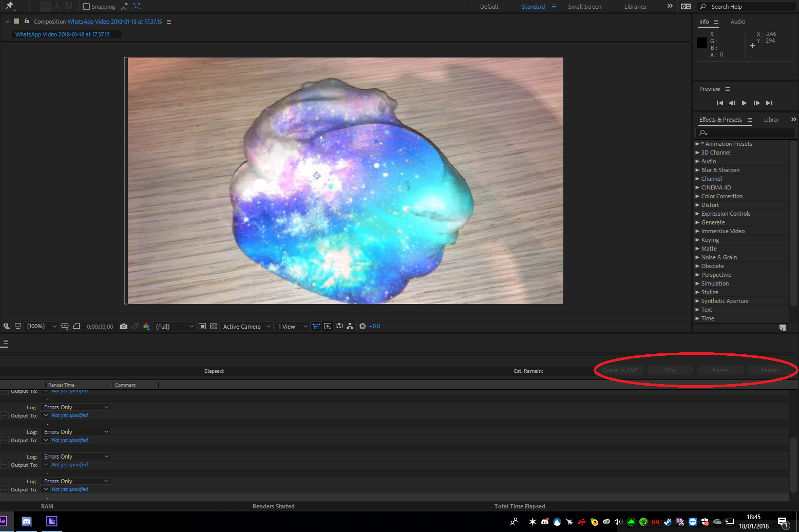Open the Render Queue panel menu icon
This screenshot has width=799, height=532.
5,341
